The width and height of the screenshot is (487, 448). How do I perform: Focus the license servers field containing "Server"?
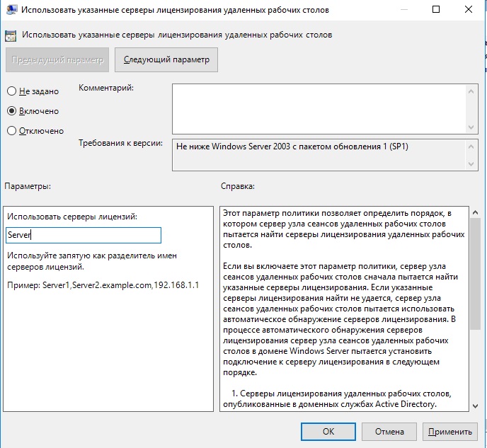84,236
